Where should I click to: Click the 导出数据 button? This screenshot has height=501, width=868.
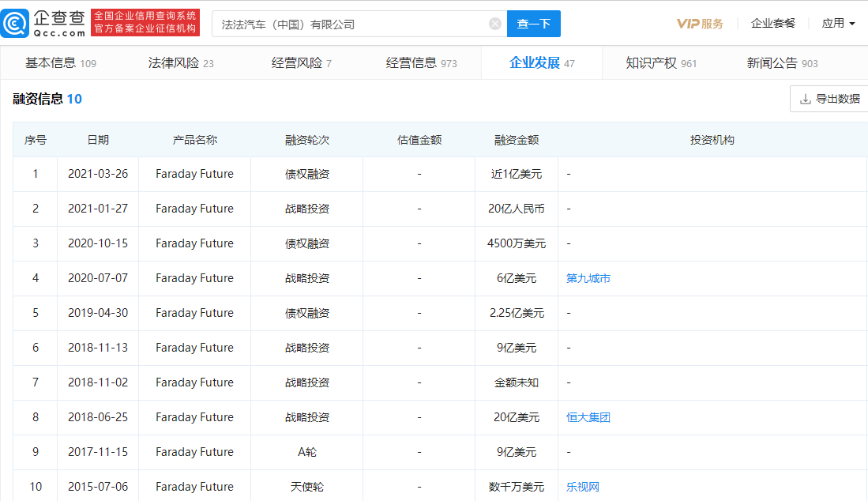coord(829,99)
